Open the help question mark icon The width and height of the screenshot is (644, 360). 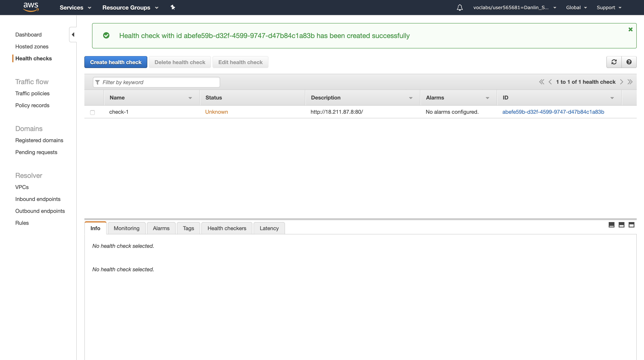(x=629, y=62)
